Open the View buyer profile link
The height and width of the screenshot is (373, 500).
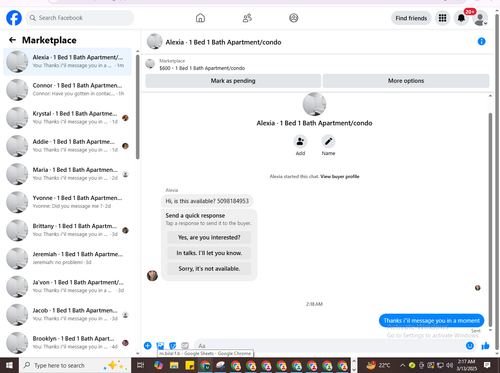click(340, 176)
